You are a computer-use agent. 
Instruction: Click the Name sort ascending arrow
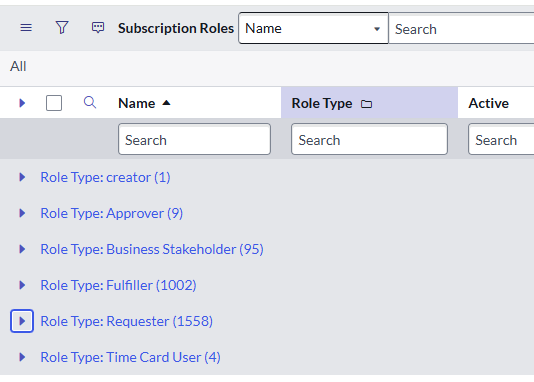tap(166, 103)
